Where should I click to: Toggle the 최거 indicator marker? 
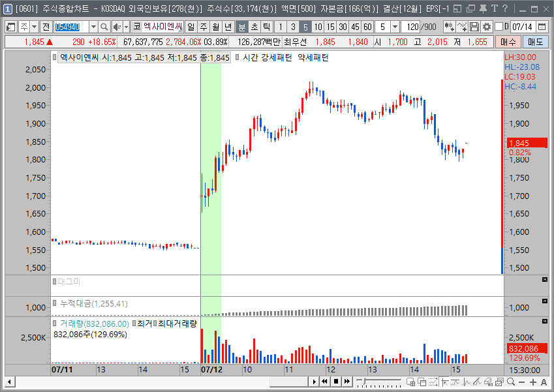coord(134,323)
